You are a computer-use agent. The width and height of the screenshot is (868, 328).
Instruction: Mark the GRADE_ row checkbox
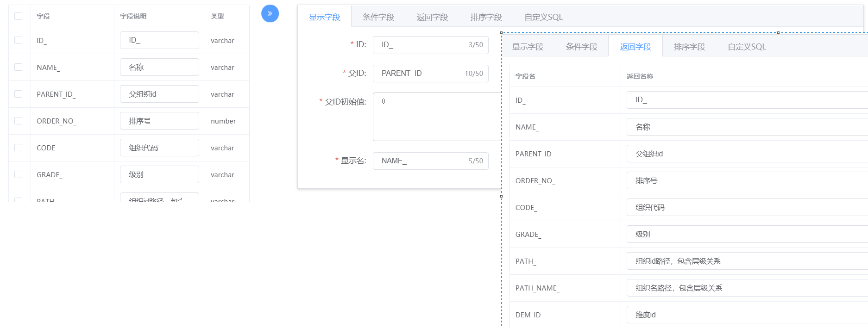coord(19,174)
